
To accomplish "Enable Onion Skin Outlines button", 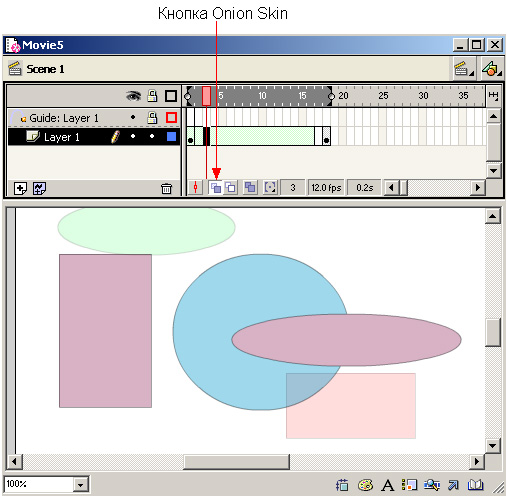I will click(230, 188).
